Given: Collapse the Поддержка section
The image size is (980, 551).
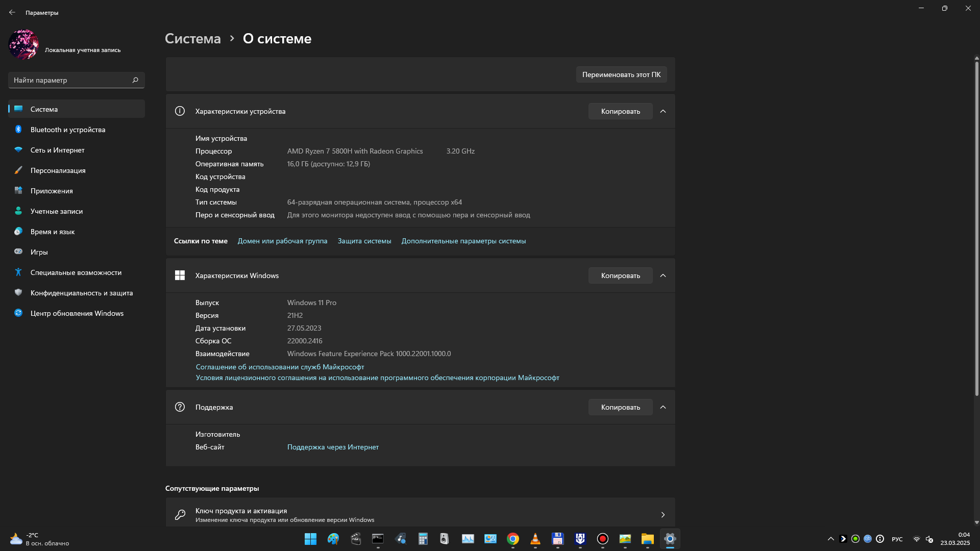Looking at the screenshot, I should [663, 407].
